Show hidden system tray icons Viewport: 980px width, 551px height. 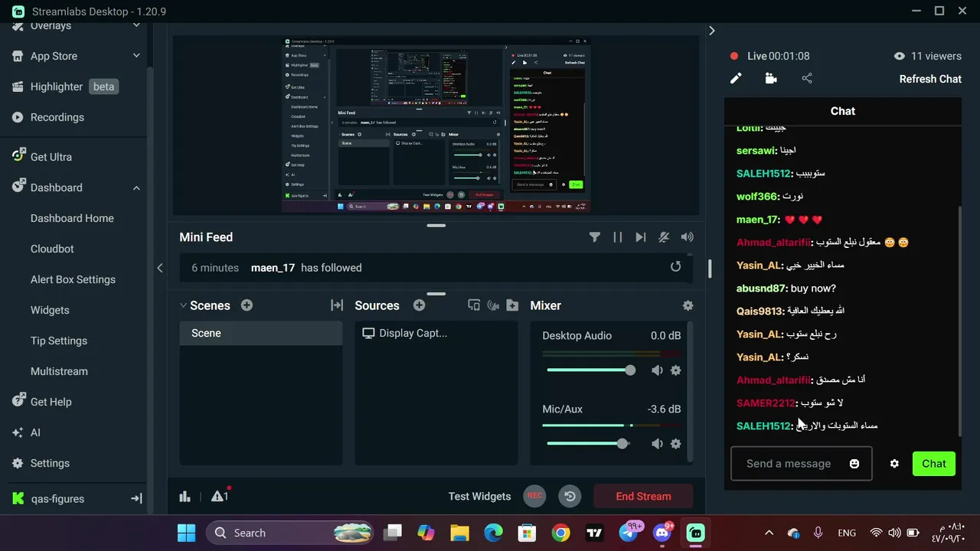point(769,533)
